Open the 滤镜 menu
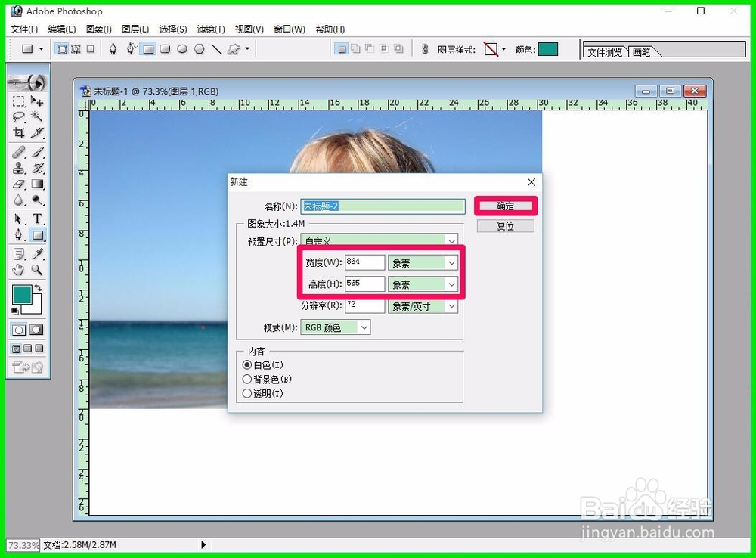The image size is (756, 558). 210,29
